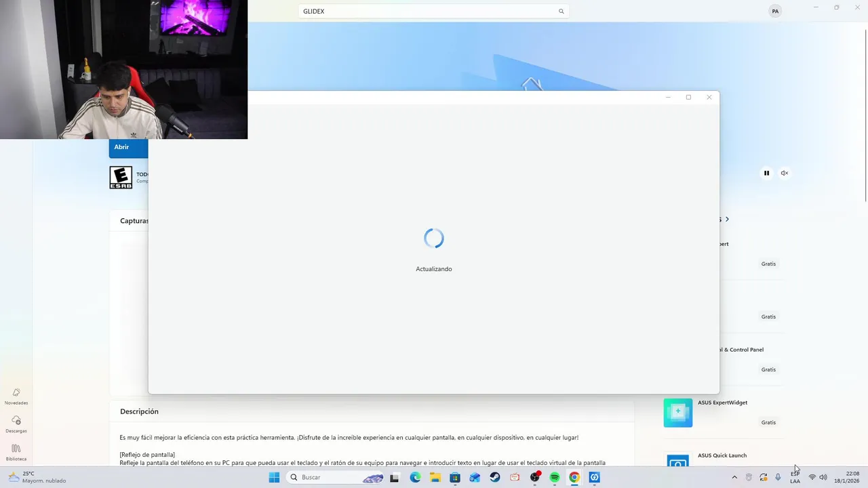Click the Descripción section heading

coord(139,411)
